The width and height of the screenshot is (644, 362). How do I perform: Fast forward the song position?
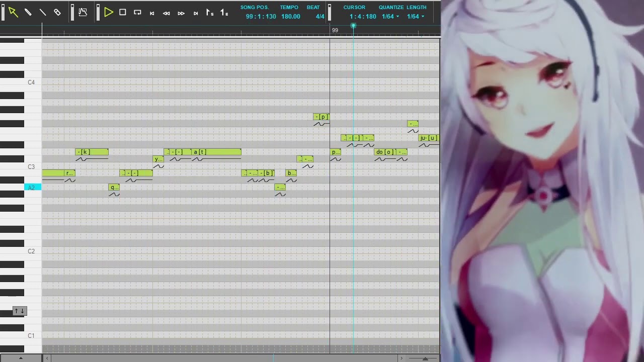tap(181, 13)
